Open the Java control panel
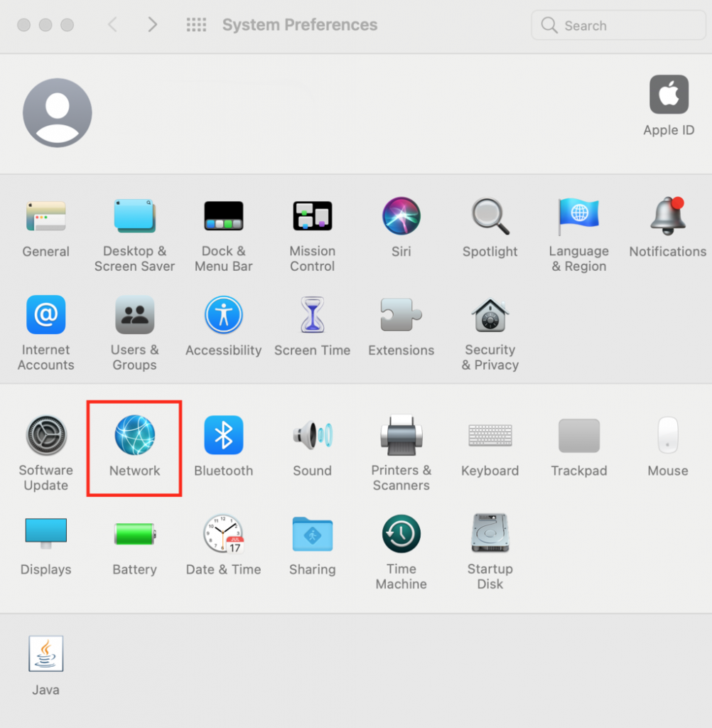712x728 pixels. [45, 654]
